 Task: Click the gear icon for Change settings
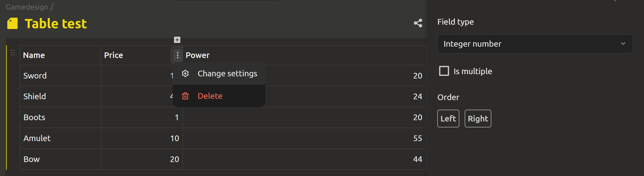pyautogui.click(x=185, y=73)
